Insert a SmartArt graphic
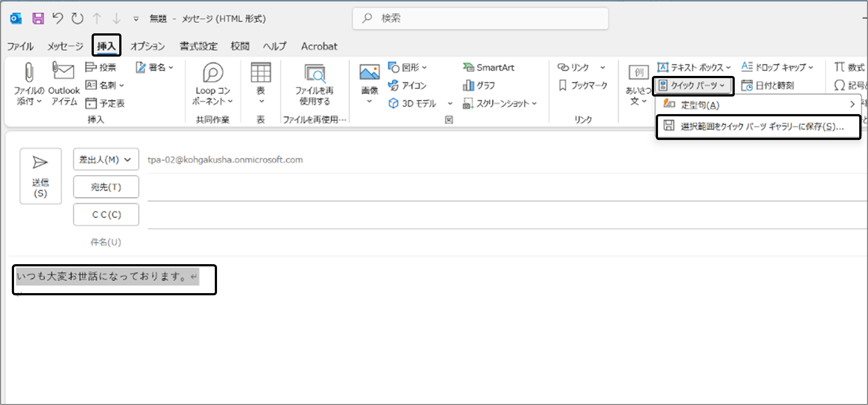The width and height of the screenshot is (868, 405). (x=489, y=68)
